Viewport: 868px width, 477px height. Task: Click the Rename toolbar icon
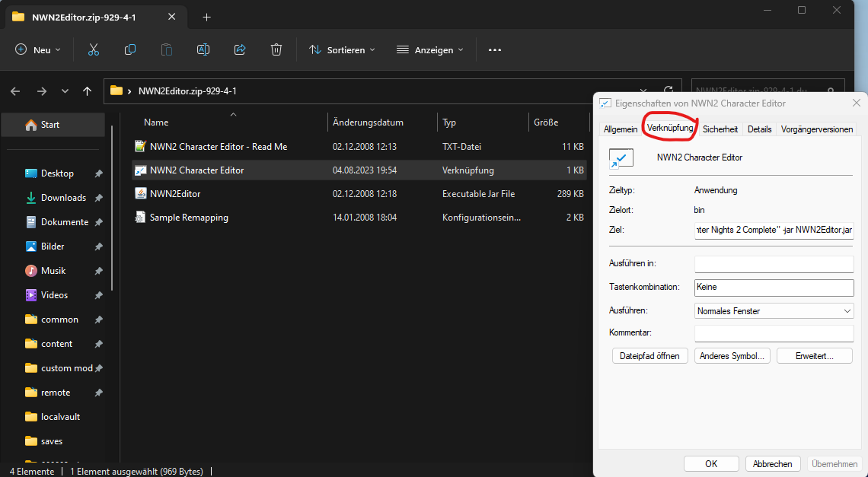point(203,49)
